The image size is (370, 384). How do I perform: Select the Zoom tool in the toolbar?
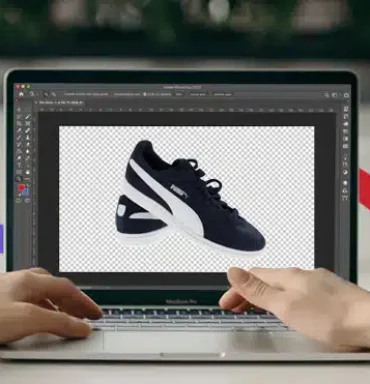19,179
